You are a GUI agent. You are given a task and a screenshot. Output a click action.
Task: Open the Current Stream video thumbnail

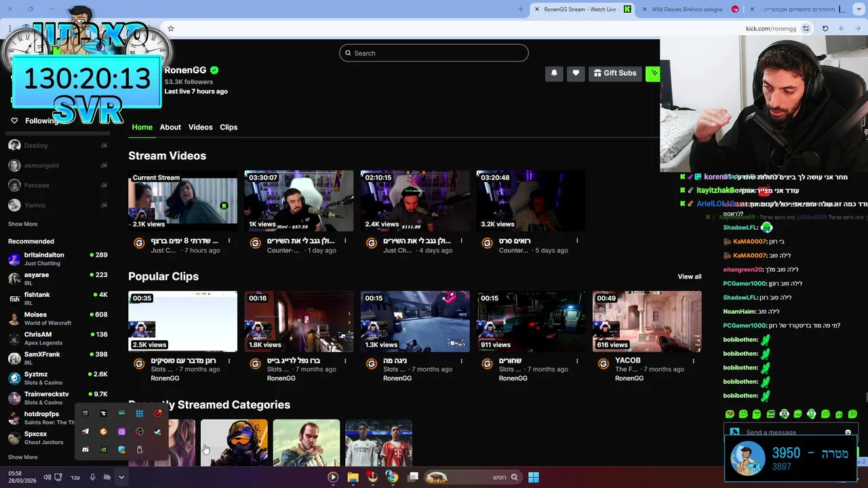coord(183,201)
